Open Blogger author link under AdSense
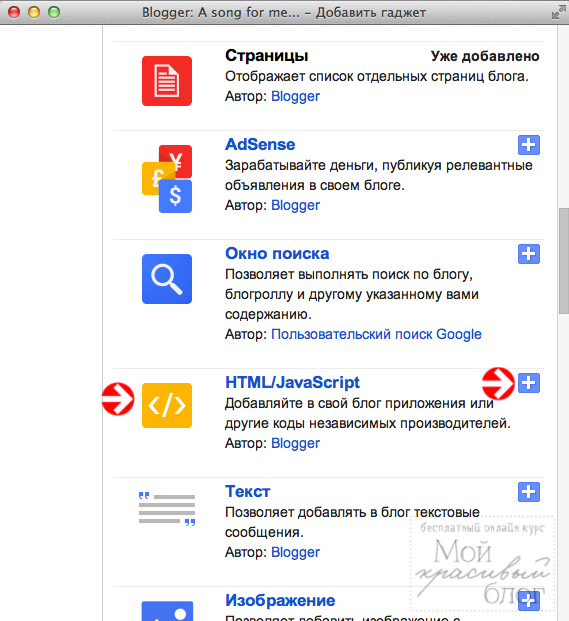This screenshot has width=569, height=621. (295, 205)
